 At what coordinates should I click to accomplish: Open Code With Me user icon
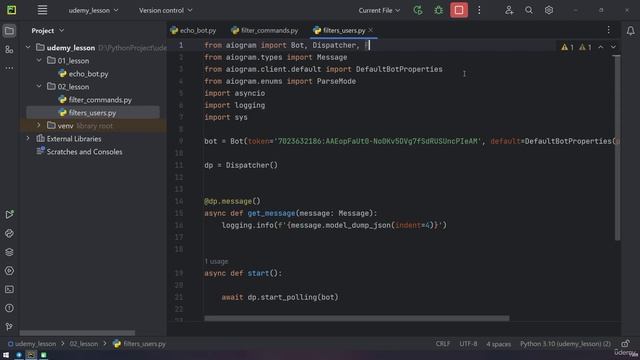509,10
